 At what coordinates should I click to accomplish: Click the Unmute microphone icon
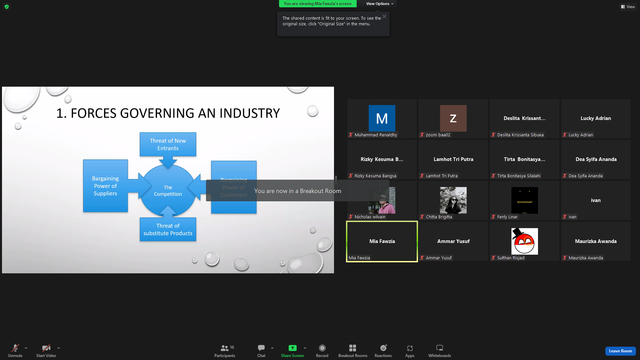click(x=15, y=348)
